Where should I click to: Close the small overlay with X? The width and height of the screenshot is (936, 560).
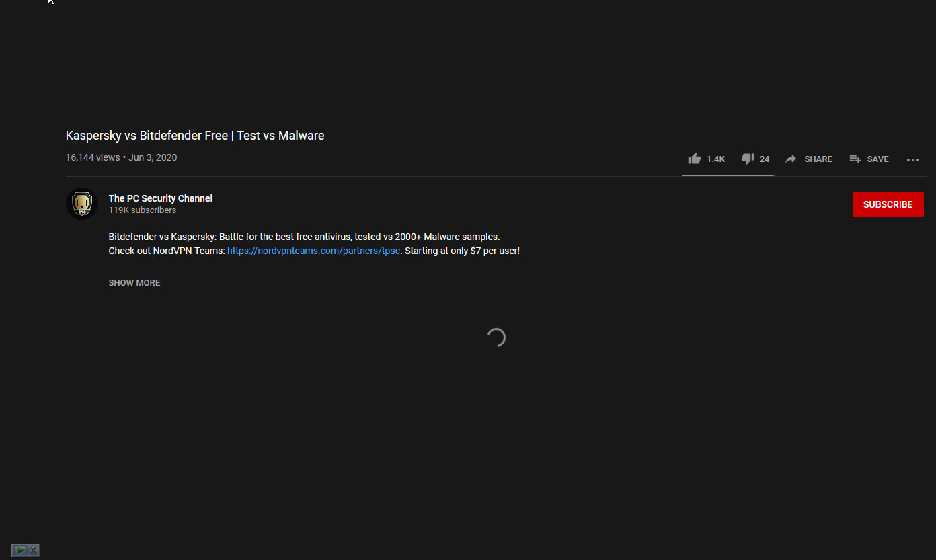pos(34,550)
